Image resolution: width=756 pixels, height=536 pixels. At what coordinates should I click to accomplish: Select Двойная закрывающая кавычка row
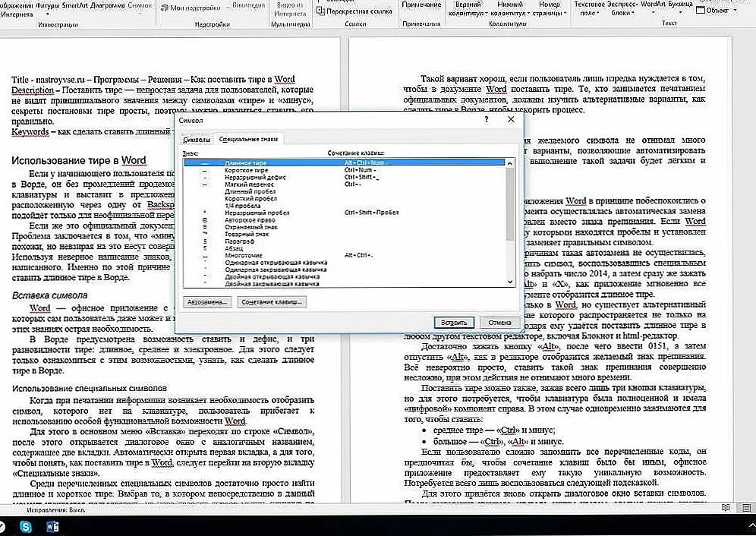[345, 284]
